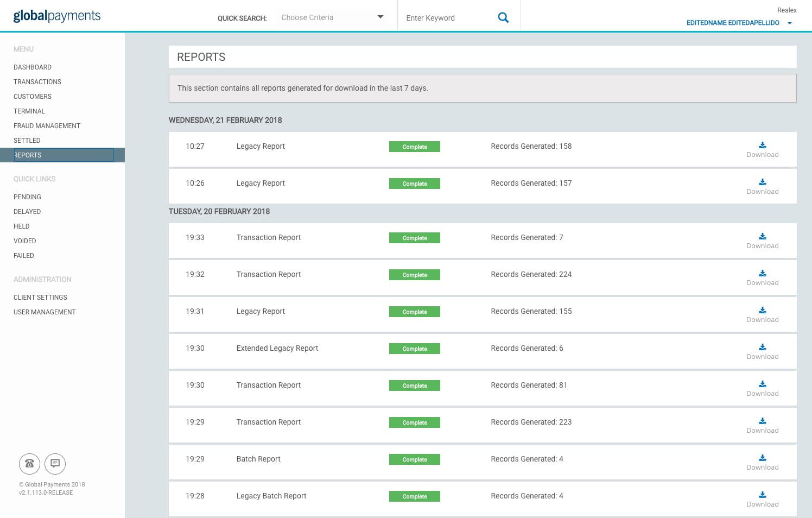Click 'Batch Report' name at 19:29
This screenshot has height=518, width=812.
coord(258,459)
